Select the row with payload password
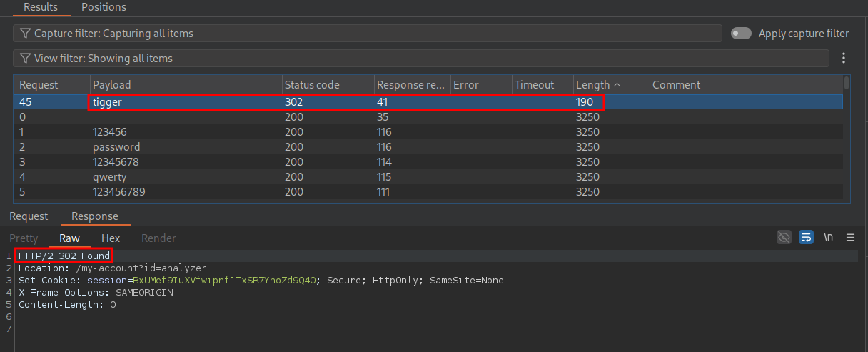This screenshot has height=352, width=868. [116, 147]
